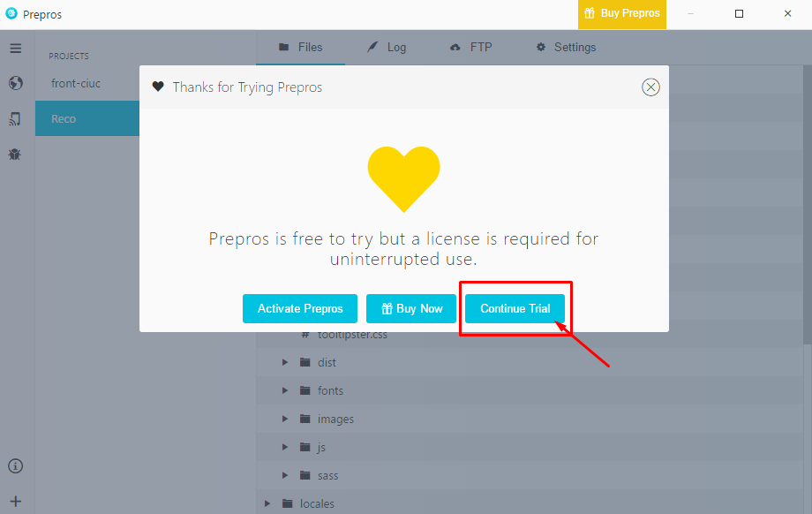The height and width of the screenshot is (514, 812).
Task: Click the bug report icon
Action: coord(15,154)
